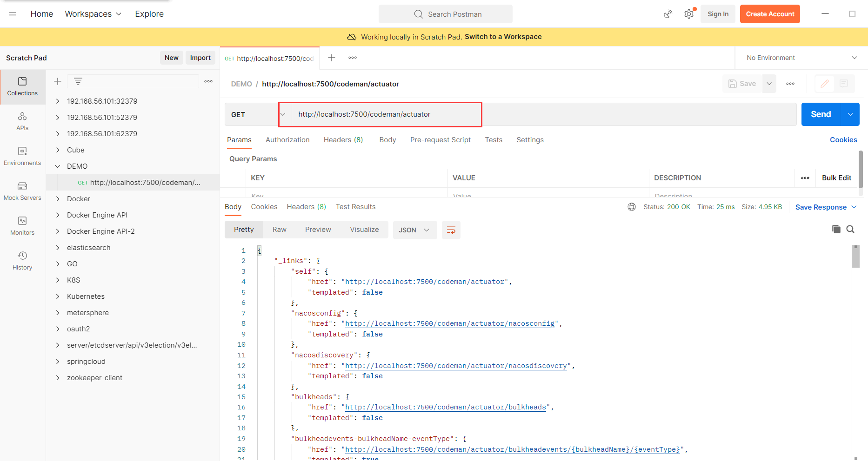Switch to the Authorization tab
This screenshot has height=461, width=868.
coord(287,140)
